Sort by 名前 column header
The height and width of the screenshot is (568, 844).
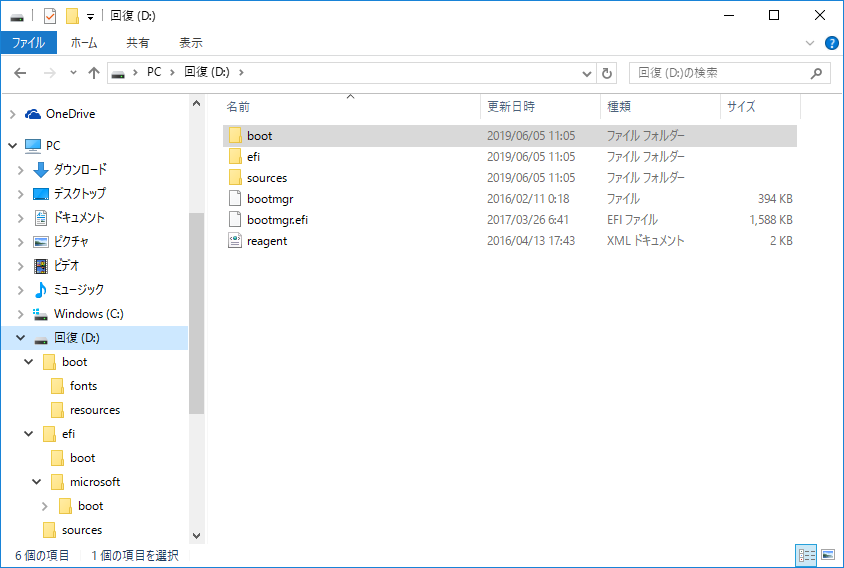350,107
